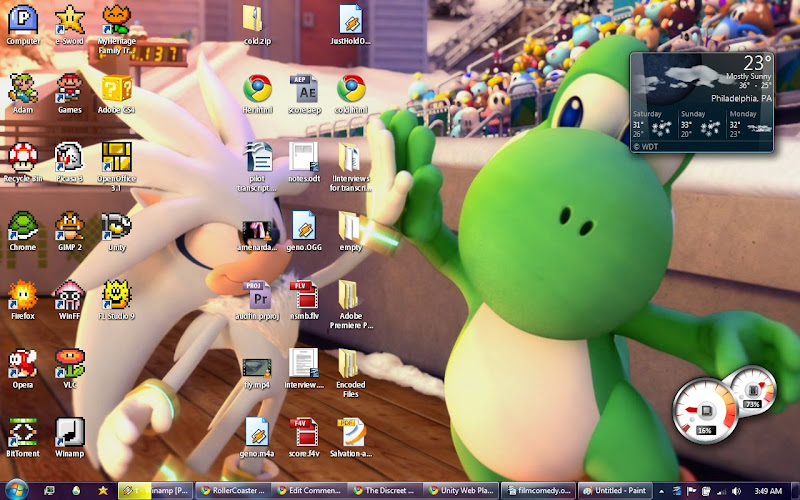Click the Windows Start button

click(17, 490)
